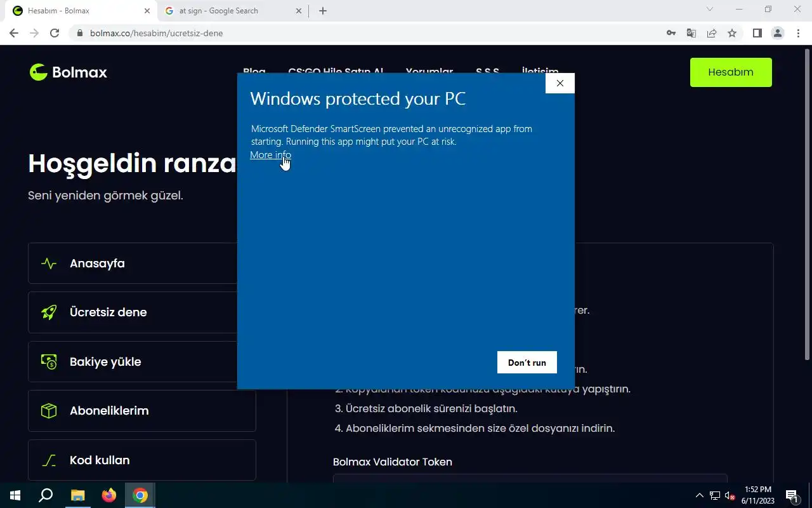Viewport: 812px width, 508px height.
Task: Close the Windows protected your PC dialog
Action: pos(560,83)
